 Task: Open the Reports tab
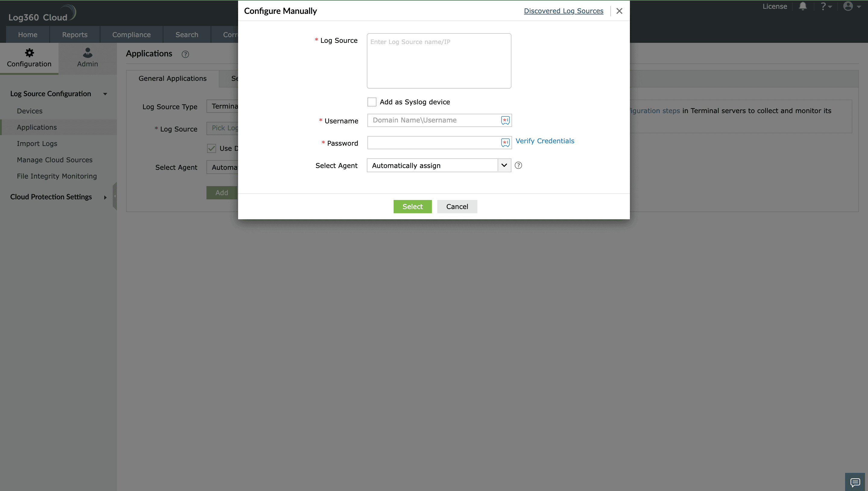coord(75,34)
